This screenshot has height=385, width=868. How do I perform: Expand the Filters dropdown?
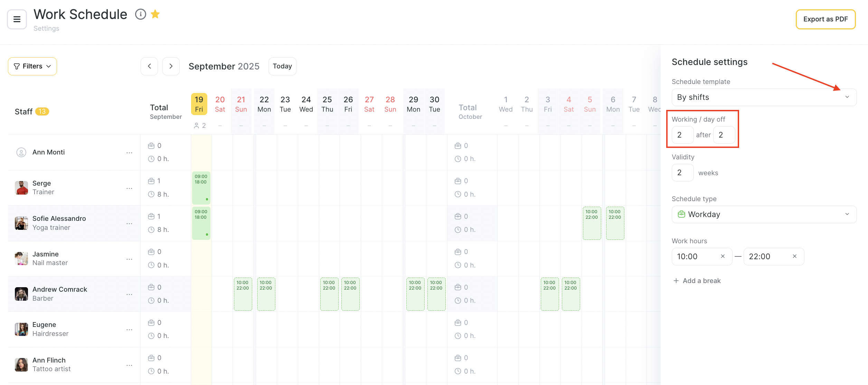point(32,66)
